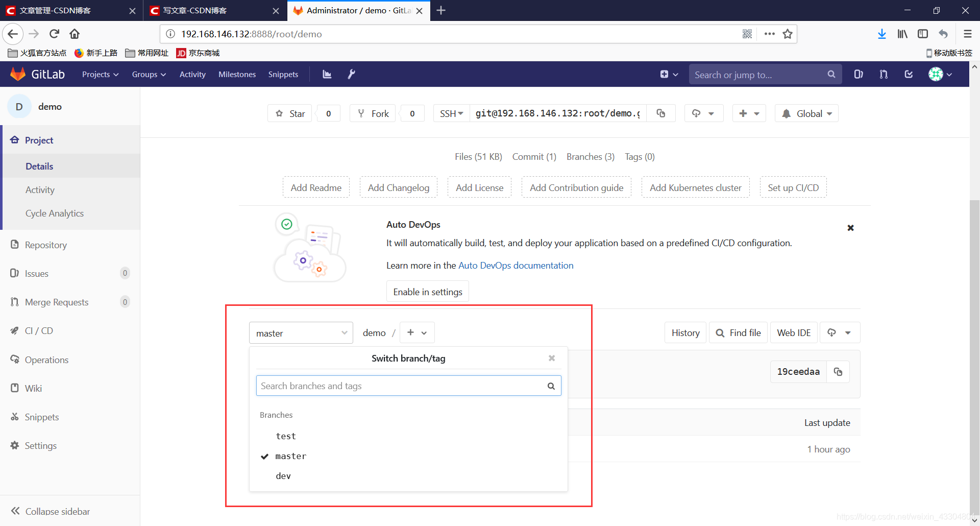The image size is (980, 526).
Task: Open Branches (3) link
Action: (591, 157)
